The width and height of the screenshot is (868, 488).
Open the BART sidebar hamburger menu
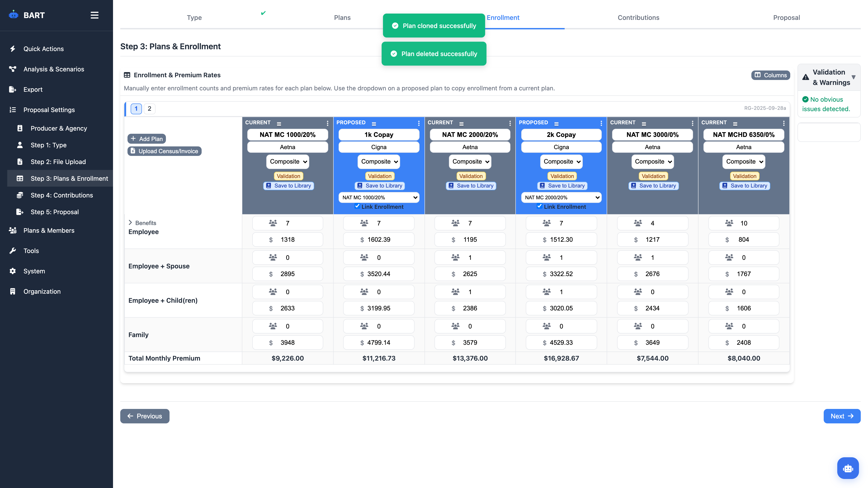94,15
